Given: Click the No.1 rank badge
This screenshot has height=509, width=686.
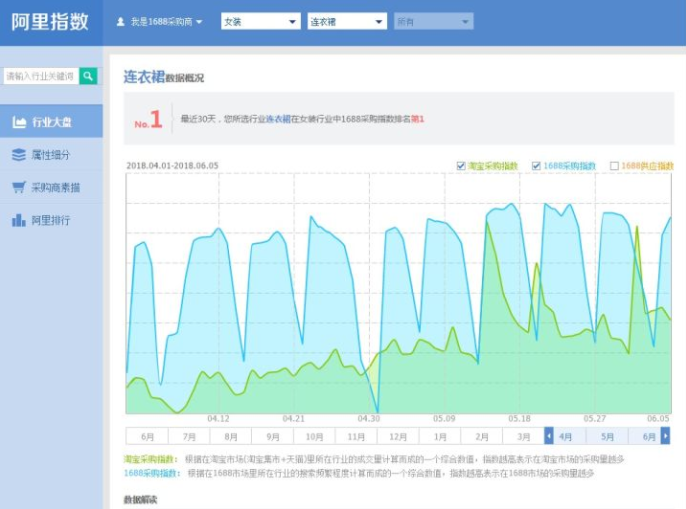Looking at the screenshot, I should (x=148, y=119).
